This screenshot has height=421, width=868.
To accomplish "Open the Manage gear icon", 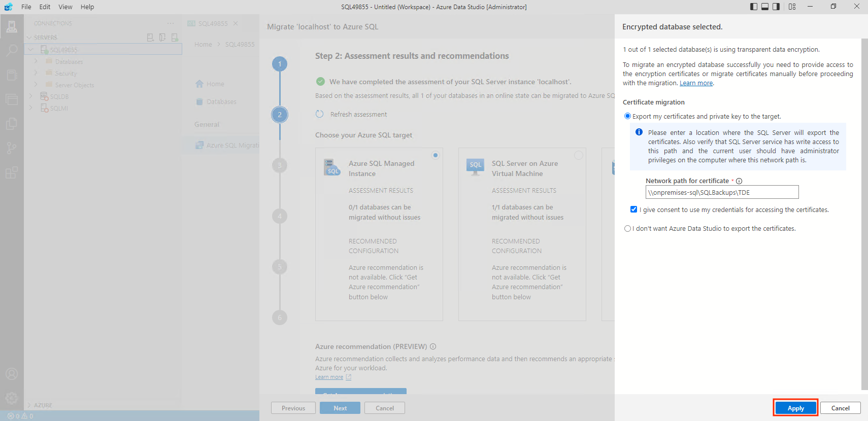I will (11, 398).
